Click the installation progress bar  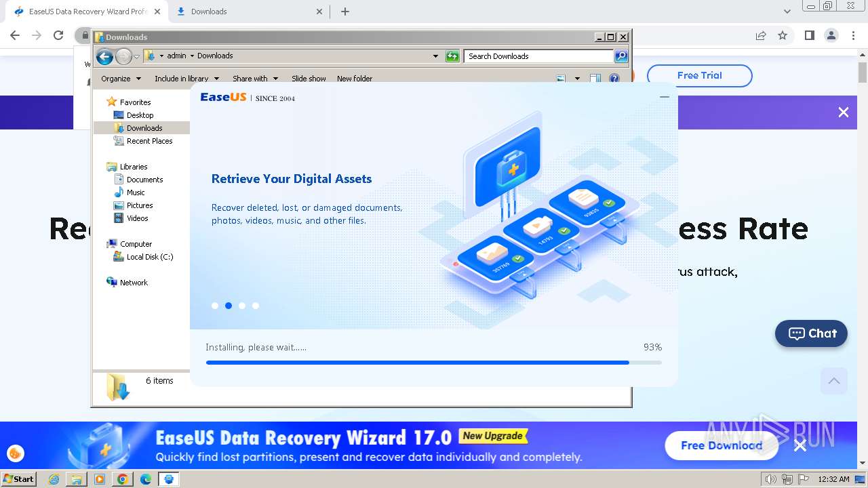[434, 363]
